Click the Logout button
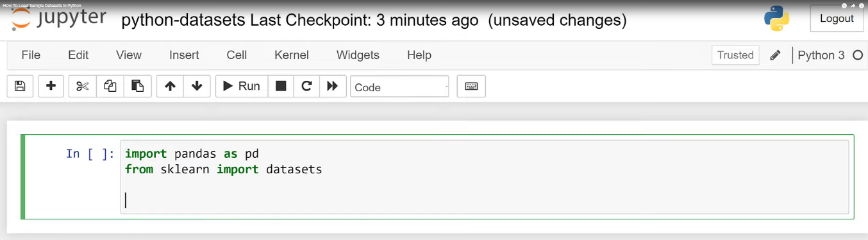The width and height of the screenshot is (868, 240). click(837, 19)
